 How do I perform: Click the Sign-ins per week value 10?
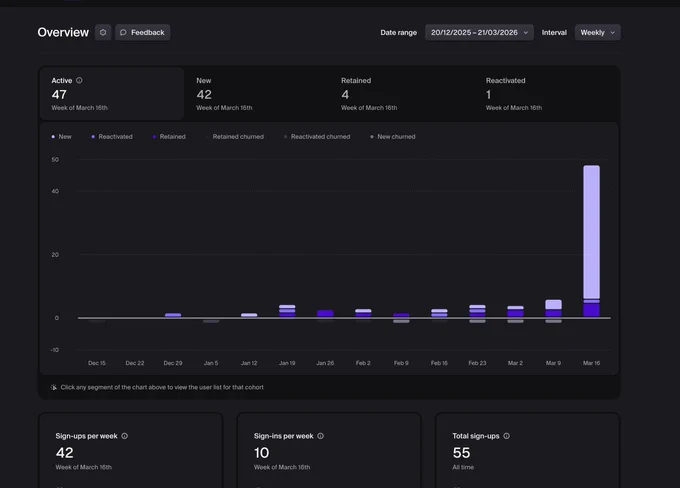pyautogui.click(x=262, y=453)
